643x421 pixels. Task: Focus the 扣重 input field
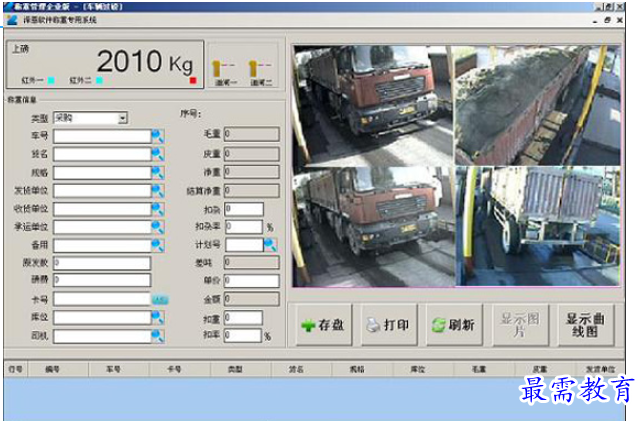point(243,318)
